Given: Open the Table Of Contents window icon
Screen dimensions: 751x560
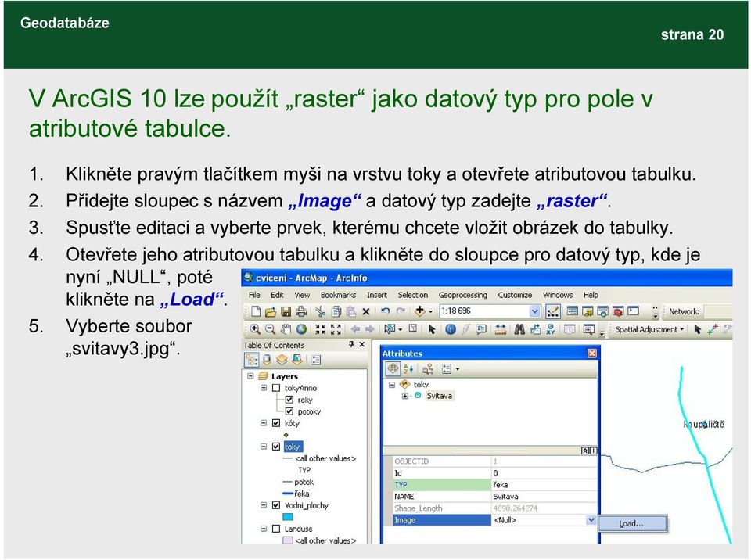Looking at the screenshot, I should point(573,311).
